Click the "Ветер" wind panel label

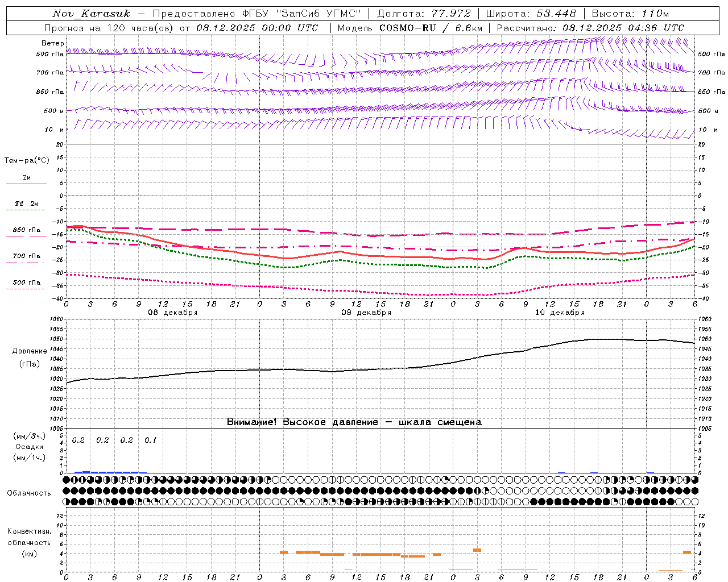(53, 43)
